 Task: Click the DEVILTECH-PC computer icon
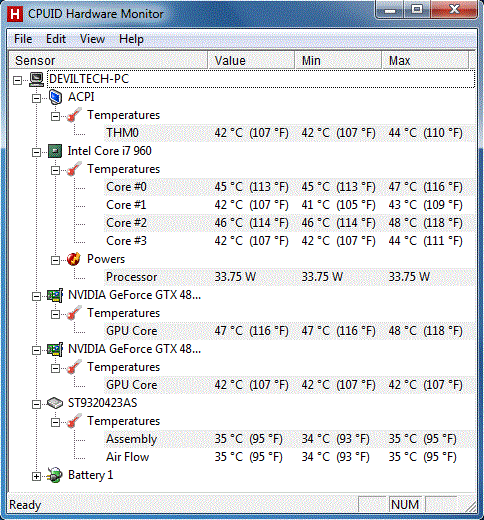point(36,79)
